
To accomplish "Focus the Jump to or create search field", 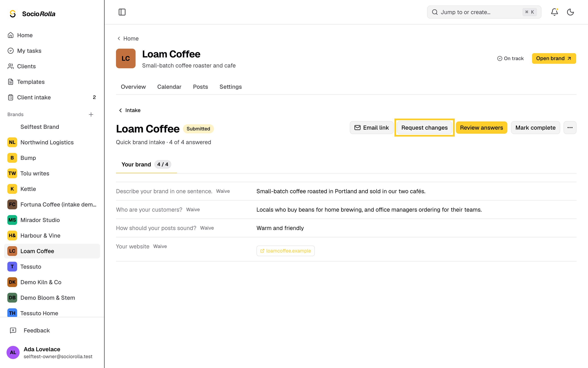I will pos(484,12).
